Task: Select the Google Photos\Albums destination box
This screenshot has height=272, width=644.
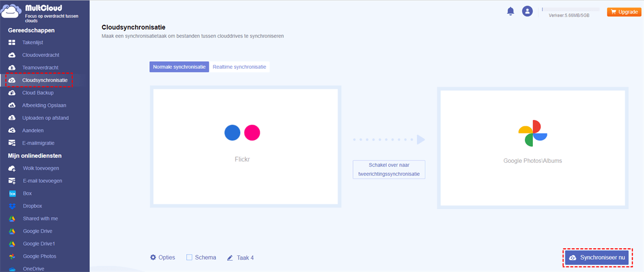Action: tap(532, 148)
